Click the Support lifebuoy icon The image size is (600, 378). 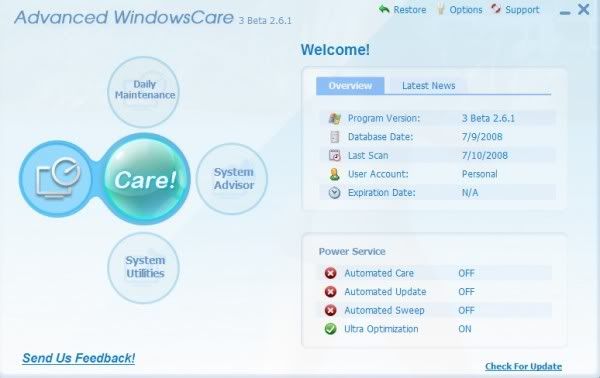click(x=496, y=9)
